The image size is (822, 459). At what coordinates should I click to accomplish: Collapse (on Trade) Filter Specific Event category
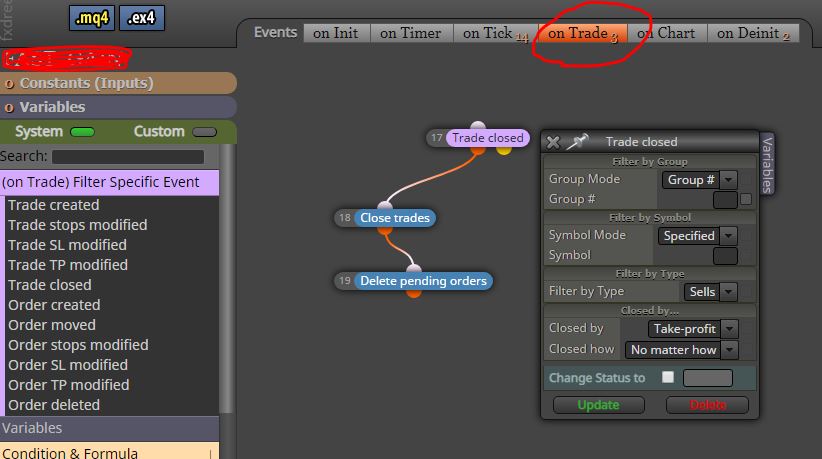[x=110, y=182]
